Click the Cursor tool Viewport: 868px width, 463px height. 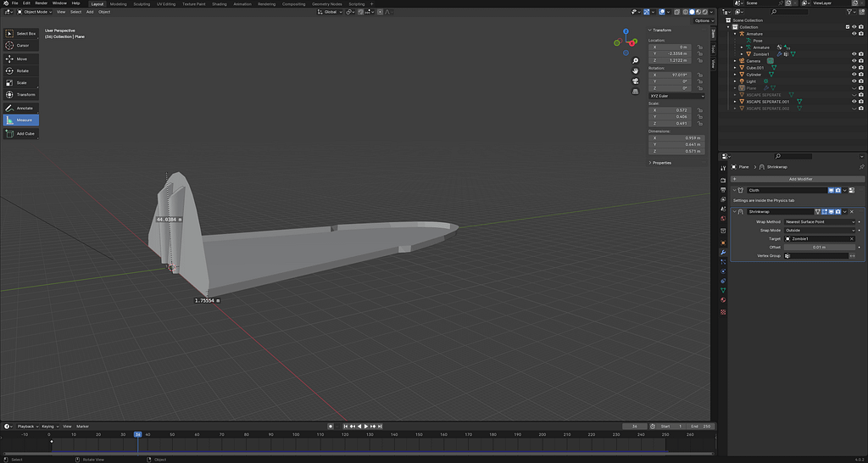21,45
